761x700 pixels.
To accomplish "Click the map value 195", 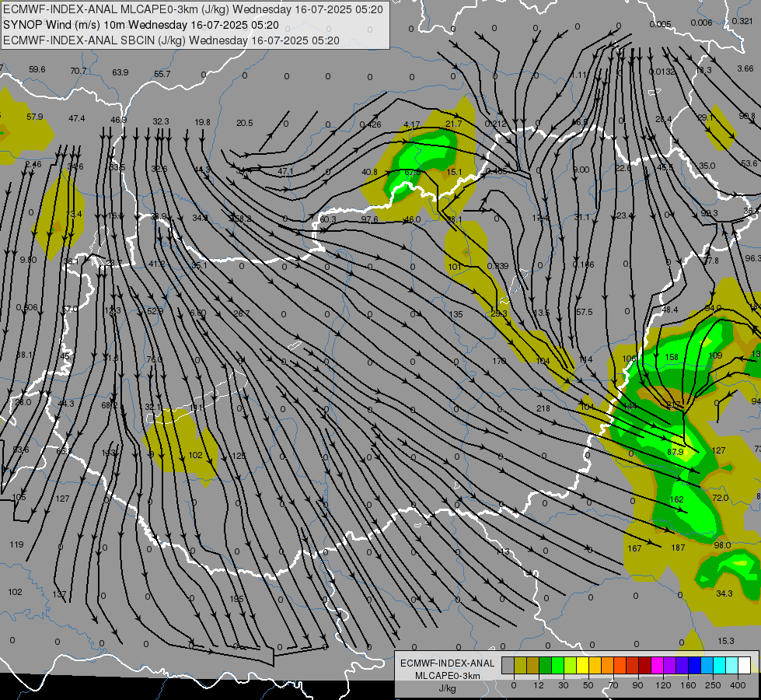I will [x=236, y=599].
